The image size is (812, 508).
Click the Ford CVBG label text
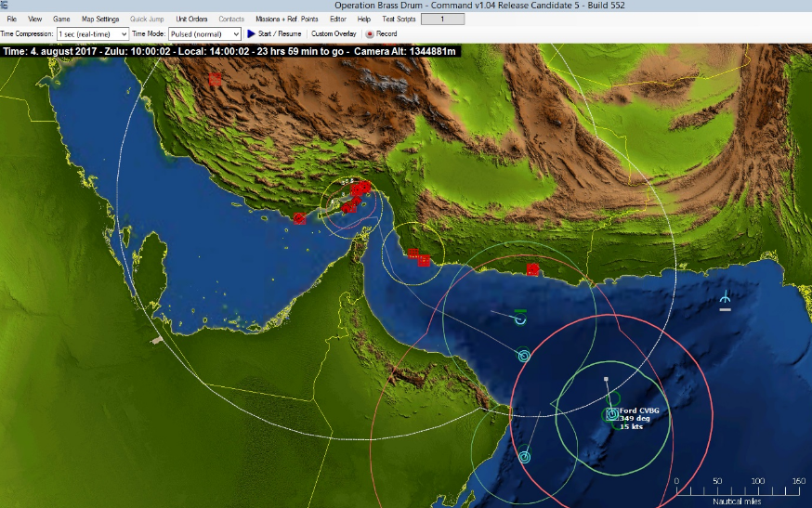pyautogui.click(x=639, y=410)
